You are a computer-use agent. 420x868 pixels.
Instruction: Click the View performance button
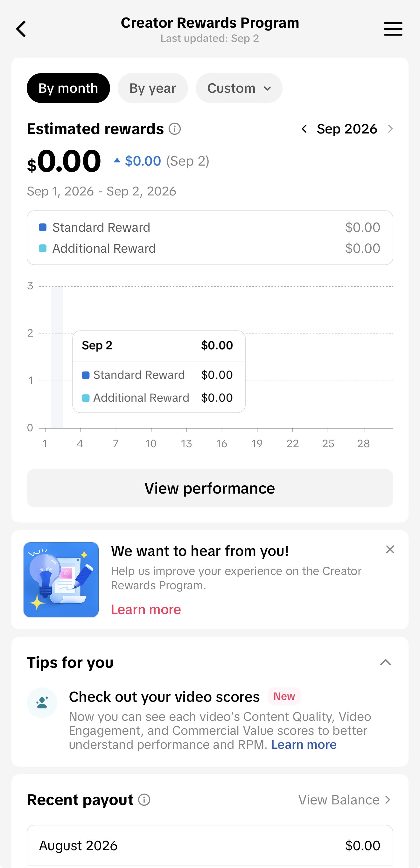click(x=210, y=488)
